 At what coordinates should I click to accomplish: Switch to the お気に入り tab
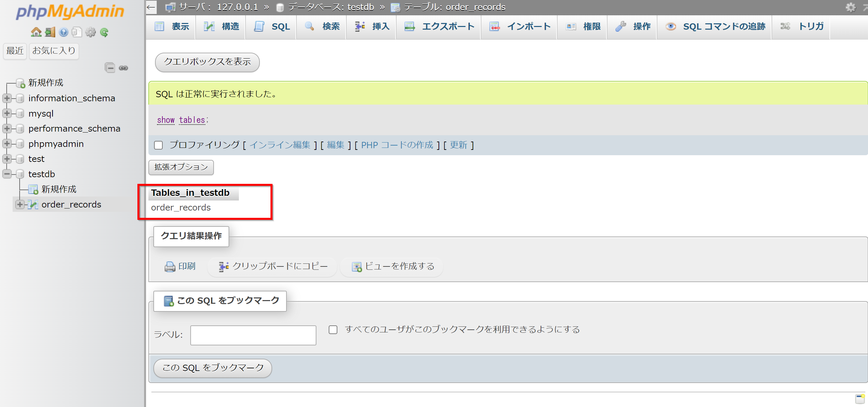[54, 51]
